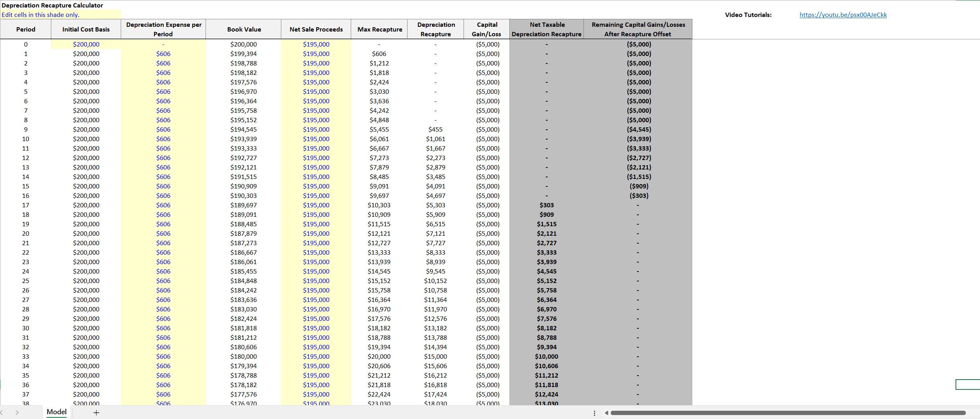The image size is (980, 419).
Task: Open the YouTube video tutorial link
Action: point(843,15)
